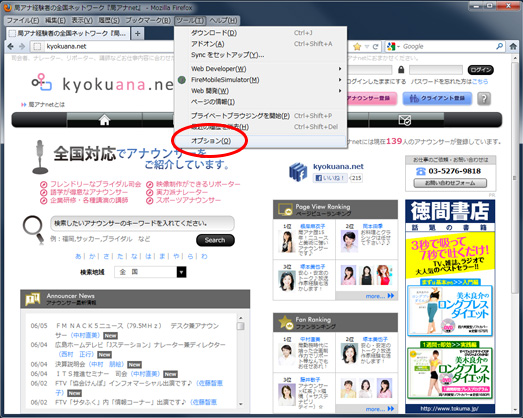Click the 中村直美 link on FM NACK5 news
Screen dimensions: 523x418
[x=85, y=335]
